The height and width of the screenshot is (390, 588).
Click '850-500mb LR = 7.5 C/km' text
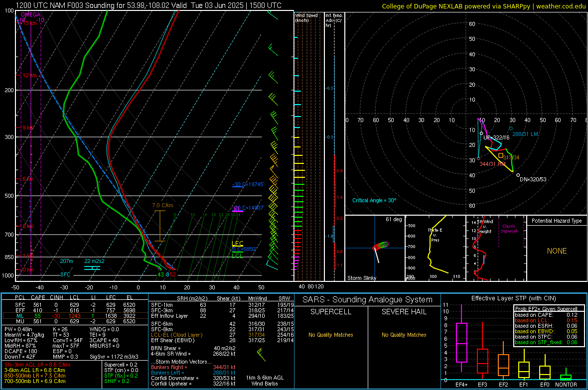pyautogui.click(x=35, y=376)
